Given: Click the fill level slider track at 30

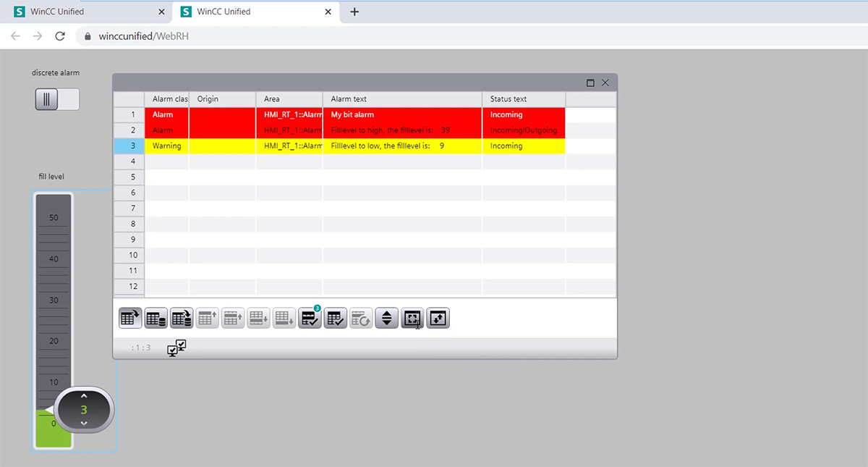Looking at the screenshot, I should [54, 300].
